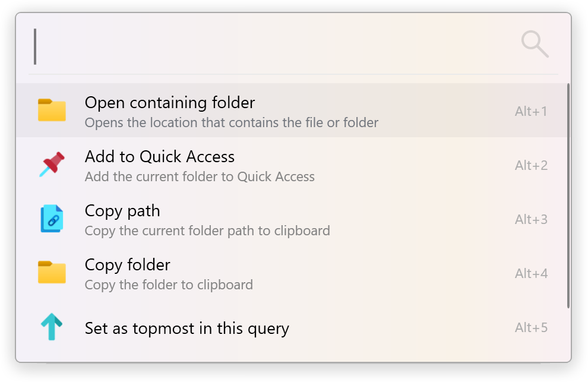This screenshot has width=588, height=382.
Task: Click the Alt+5 shortcut label
Action: click(x=532, y=327)
